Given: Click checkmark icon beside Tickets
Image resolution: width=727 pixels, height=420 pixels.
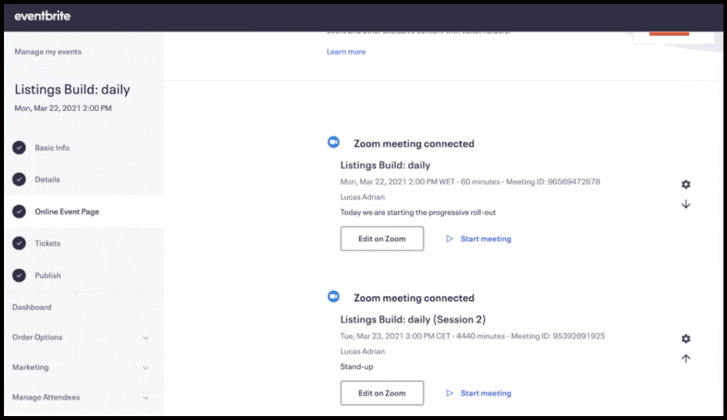Looking at the screenshot, I should [19, 244].
